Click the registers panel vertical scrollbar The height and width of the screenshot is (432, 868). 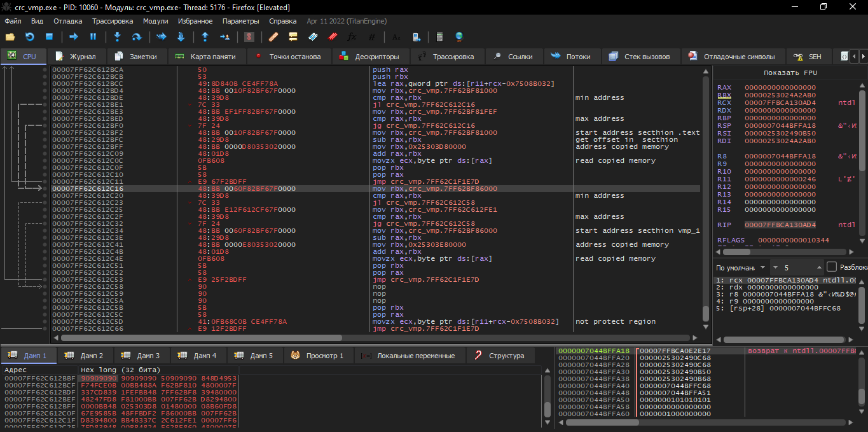click(864, 162)
